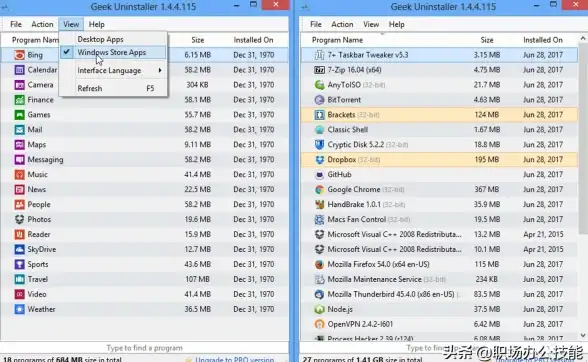Click the OpenVPN program icon
The image size is (588, 362).
320,324
